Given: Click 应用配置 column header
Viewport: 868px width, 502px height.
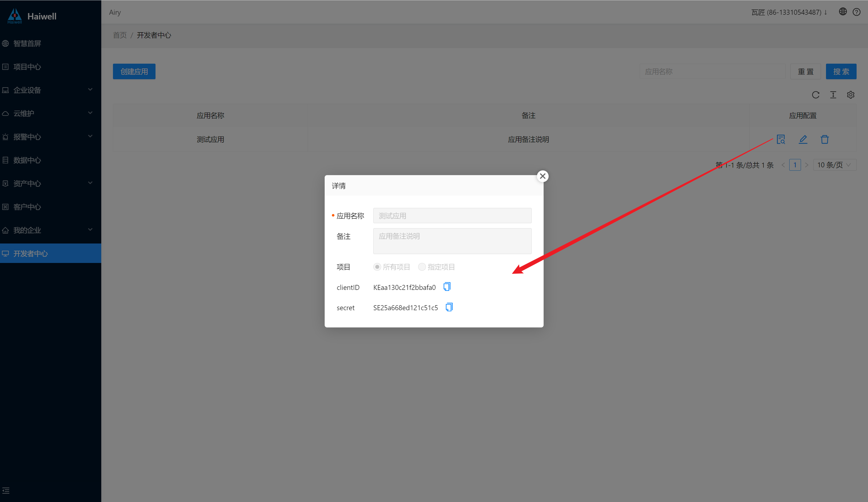Looking at the screenshot, I should coord(803,116).
